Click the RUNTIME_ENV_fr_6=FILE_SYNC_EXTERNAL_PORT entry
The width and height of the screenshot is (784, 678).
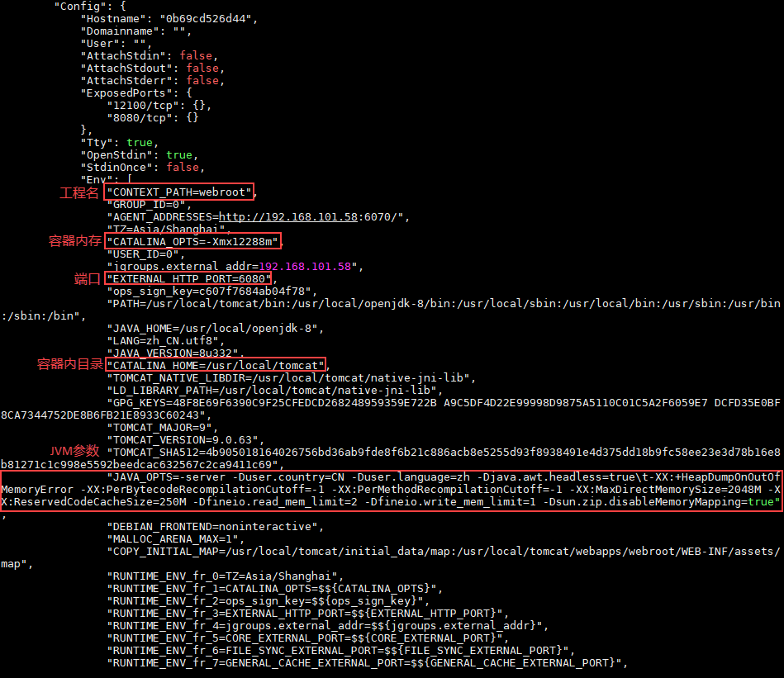[340, 651]
